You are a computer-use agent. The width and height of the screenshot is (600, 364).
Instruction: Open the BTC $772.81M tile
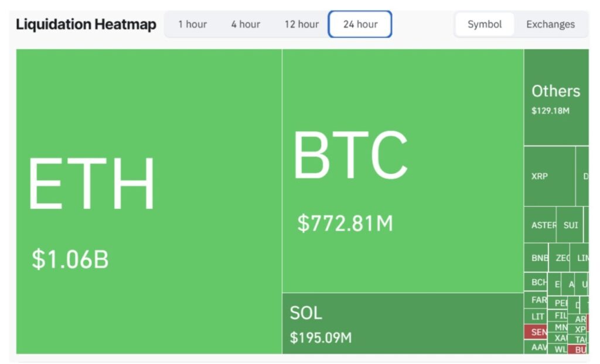pos(403,171)
